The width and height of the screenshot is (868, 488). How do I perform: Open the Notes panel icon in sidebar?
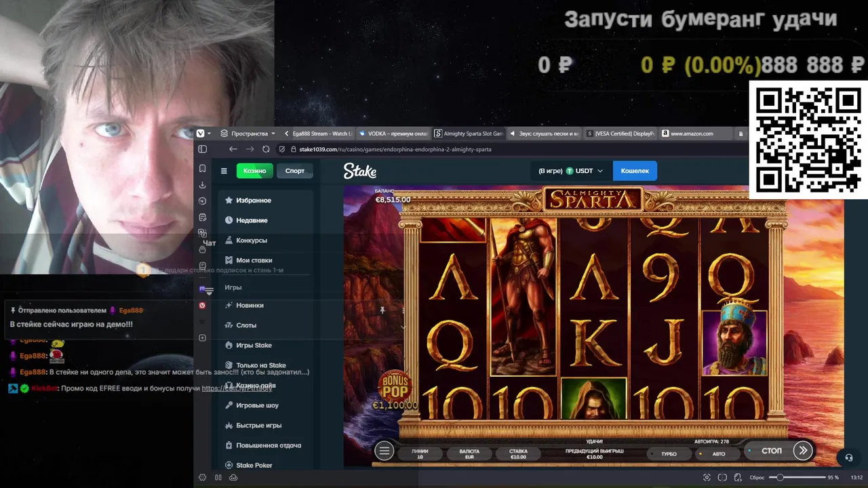[x=202, y=218]
